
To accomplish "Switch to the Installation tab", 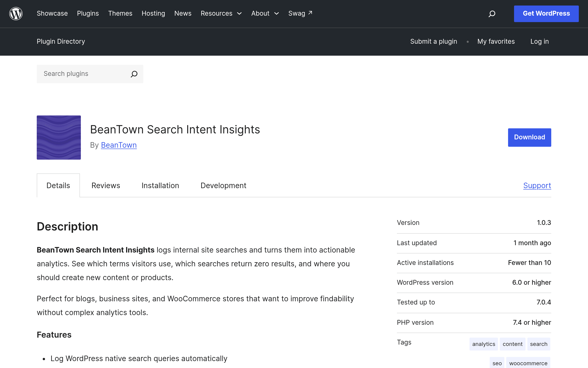I will click(x=160, y=185).
